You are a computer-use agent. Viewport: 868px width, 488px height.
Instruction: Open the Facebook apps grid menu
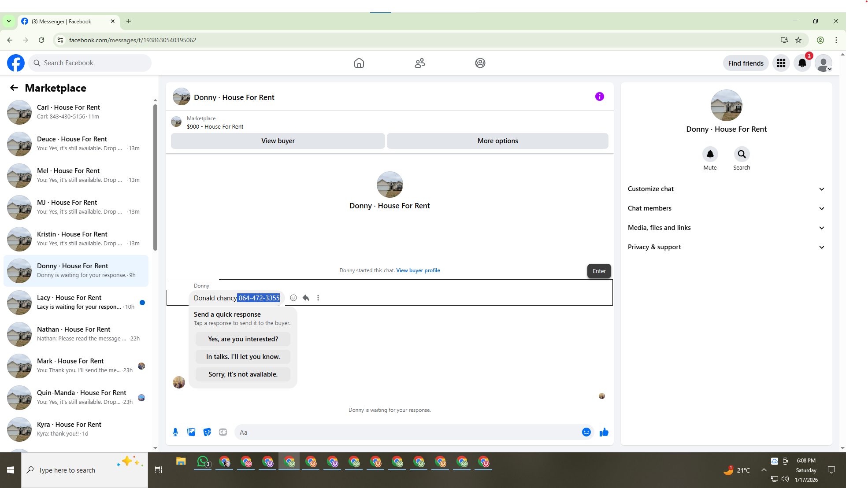tap(781, 63)
